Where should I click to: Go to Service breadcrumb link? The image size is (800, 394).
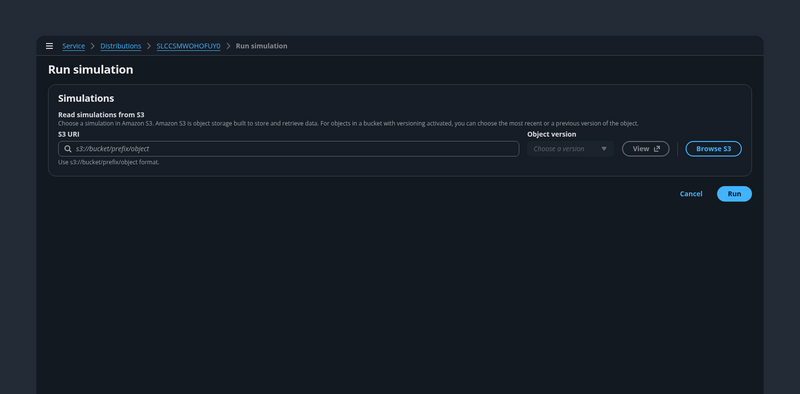73,46
